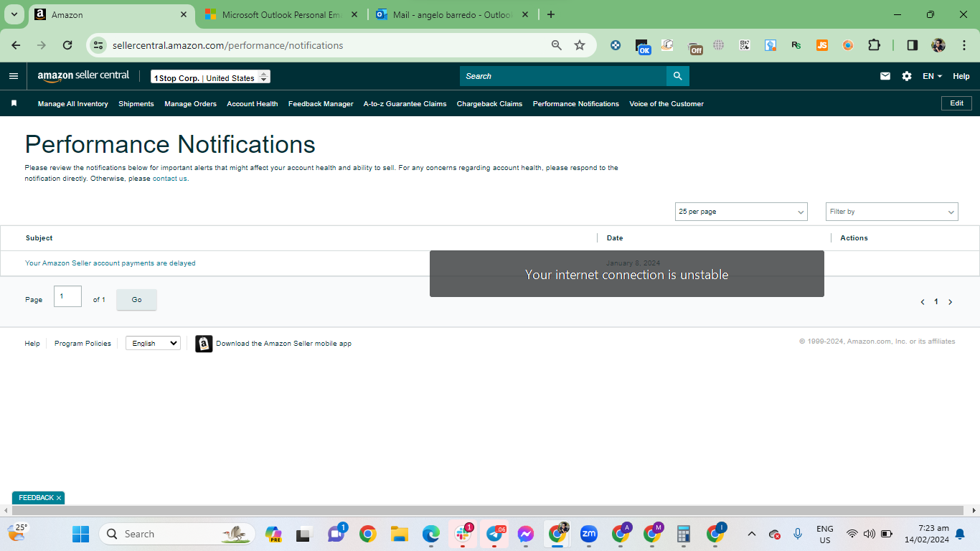Open the Chrome tab search dropdown
Screen dimensions: 980x551
point(14,14)
